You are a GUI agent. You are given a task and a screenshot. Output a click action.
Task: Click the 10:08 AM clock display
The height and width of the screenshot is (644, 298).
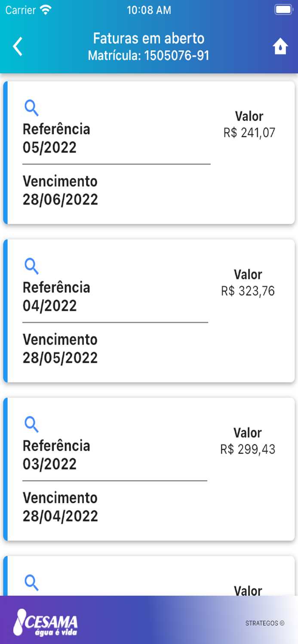149,9
